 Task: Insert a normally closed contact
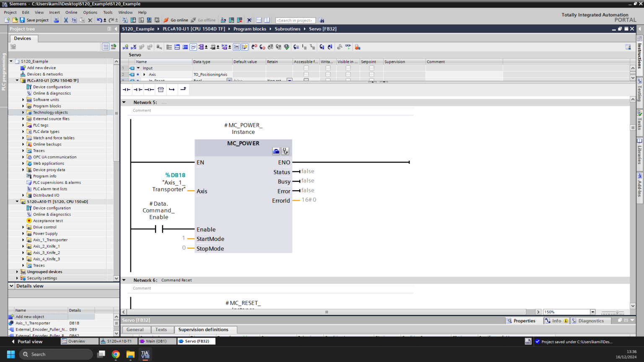[138, 89]
